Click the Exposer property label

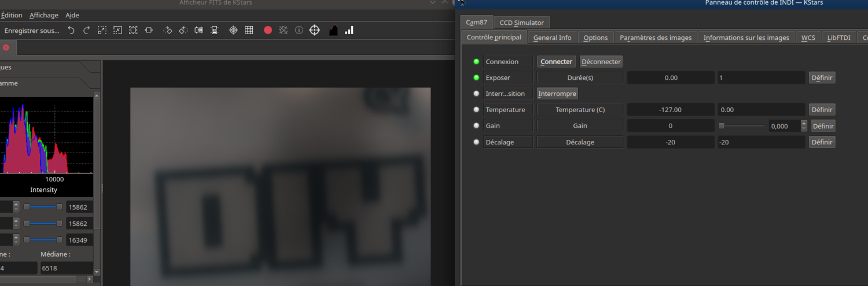tap(508, 77)
